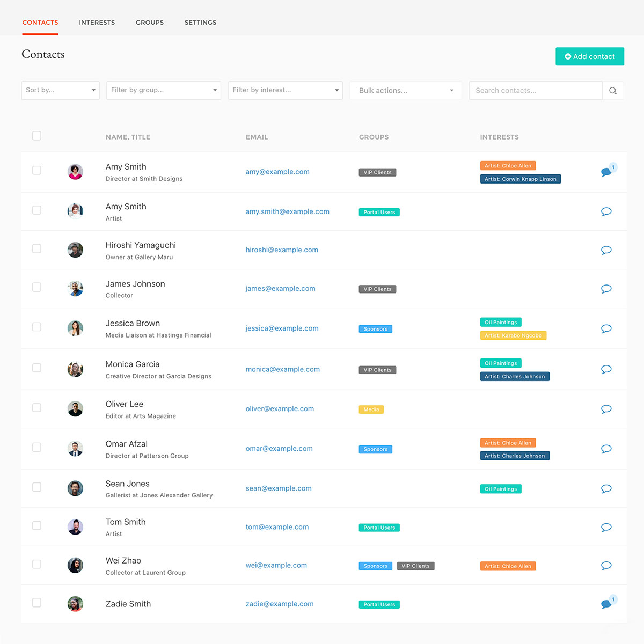Select Monica Garcia's checkbox
The height and width of the screenshot is (644, 644).
tap(36, 368)
